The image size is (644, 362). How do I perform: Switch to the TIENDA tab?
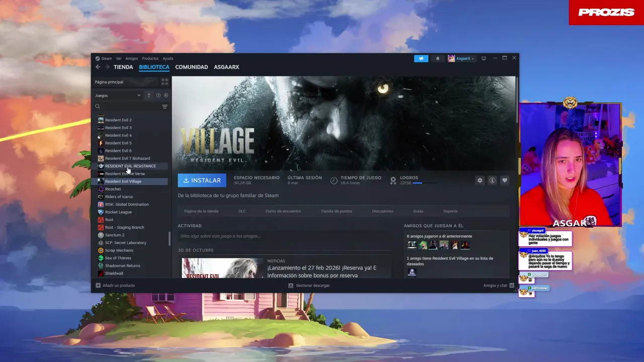(123, 67)
